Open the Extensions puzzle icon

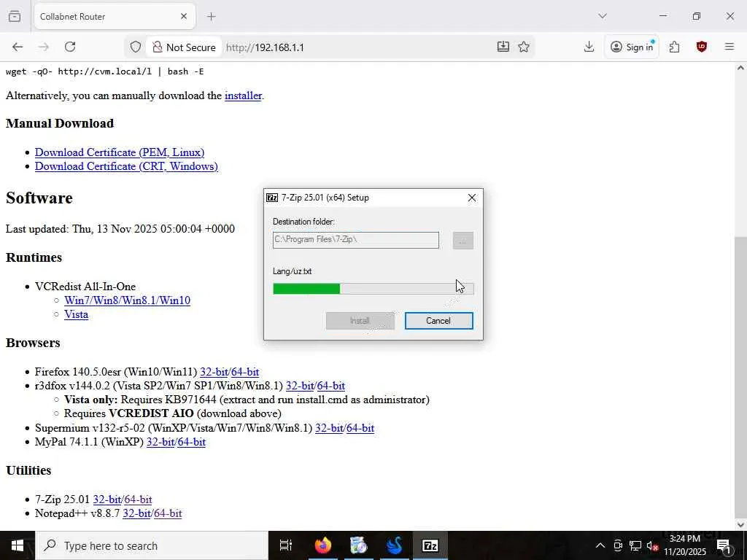point(674,47)
